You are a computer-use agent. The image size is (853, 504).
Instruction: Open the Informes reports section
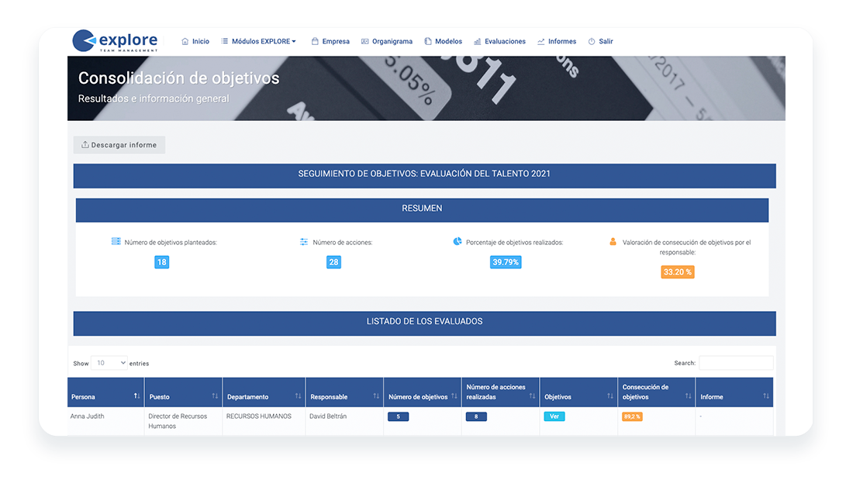(x=557, y=41)
